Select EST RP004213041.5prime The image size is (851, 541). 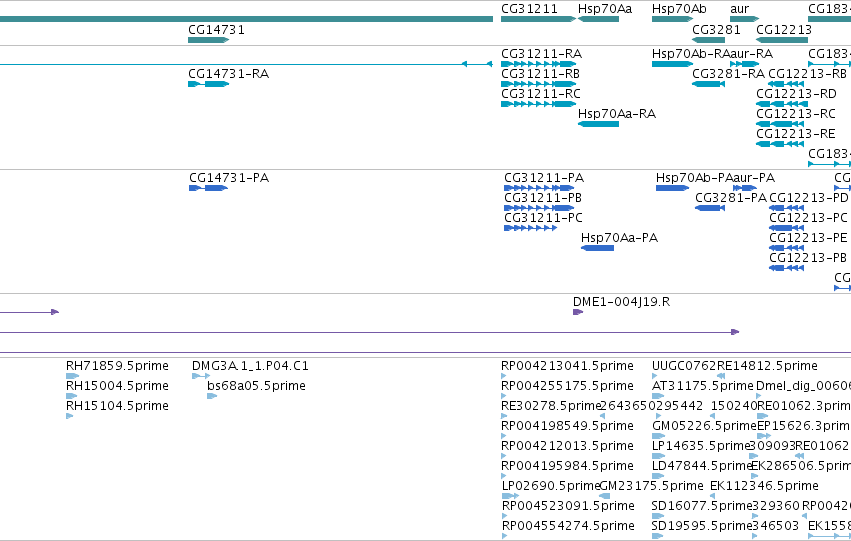point(504,376)
